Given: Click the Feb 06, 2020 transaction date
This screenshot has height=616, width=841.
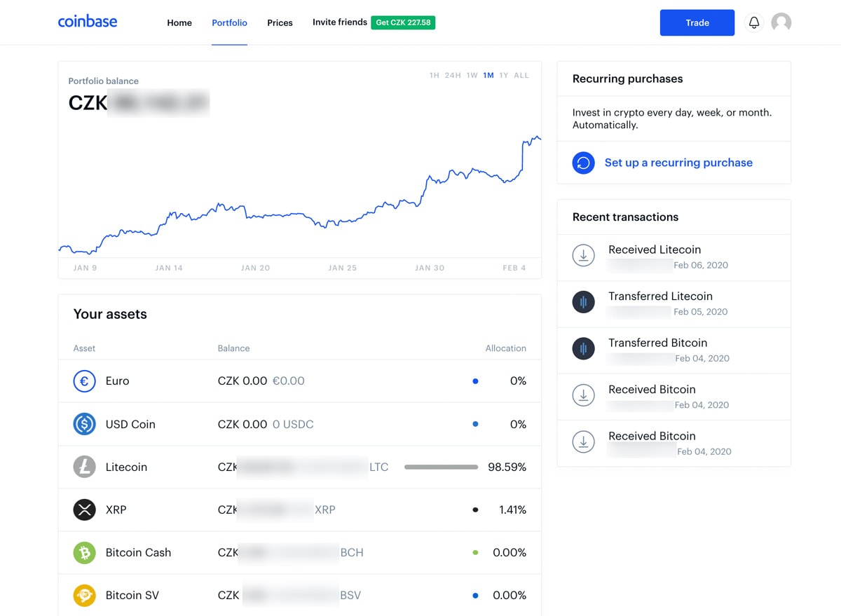Looking at the screenshot, I should click(x=701, y=265).
